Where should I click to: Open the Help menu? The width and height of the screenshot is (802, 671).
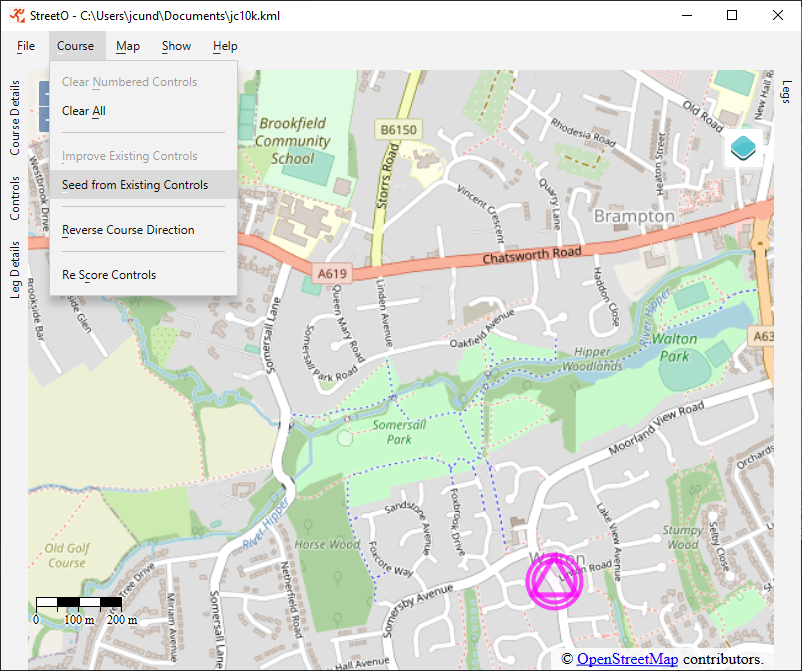pyautogui.click(x=225, y=46)
